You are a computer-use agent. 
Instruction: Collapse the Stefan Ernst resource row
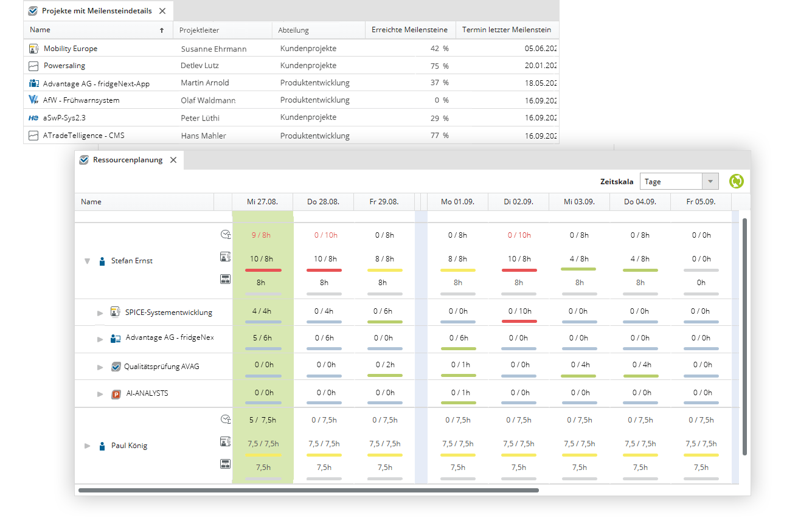point(87,261)
